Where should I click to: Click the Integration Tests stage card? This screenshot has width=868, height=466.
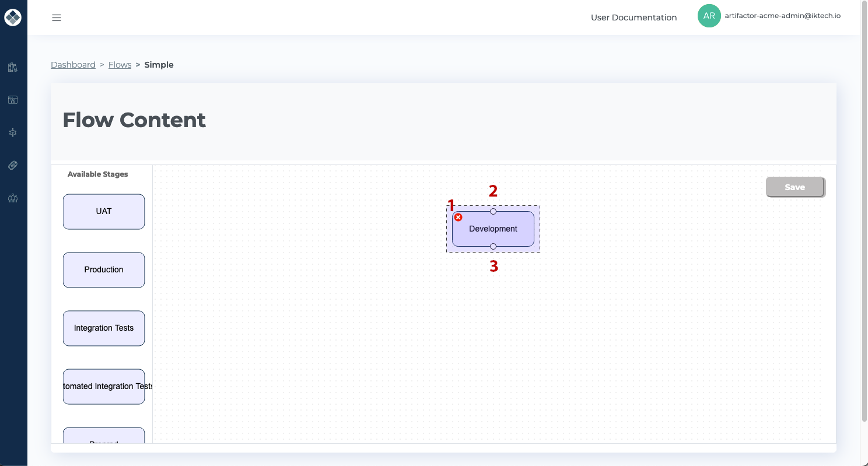pos(103,328)
